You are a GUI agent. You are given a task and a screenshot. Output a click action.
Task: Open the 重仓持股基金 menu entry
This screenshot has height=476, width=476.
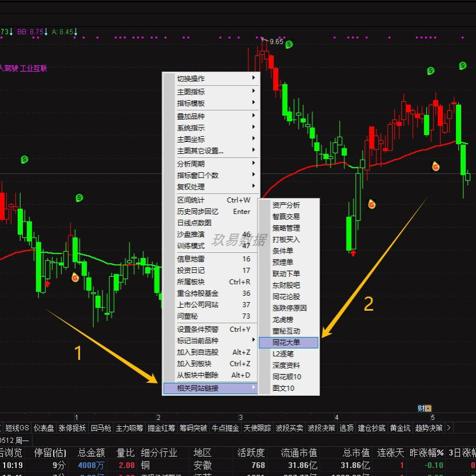[x=211, y=293]
